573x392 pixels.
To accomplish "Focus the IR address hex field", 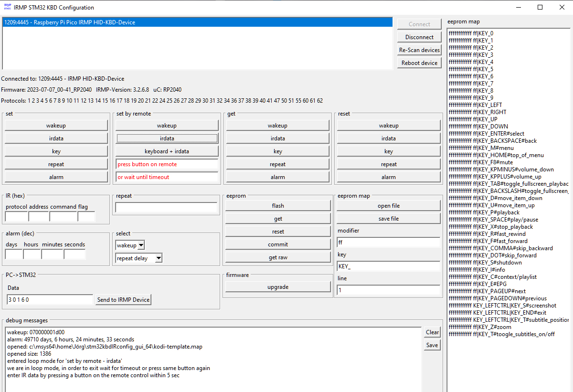I will click(x=39, y=216).
